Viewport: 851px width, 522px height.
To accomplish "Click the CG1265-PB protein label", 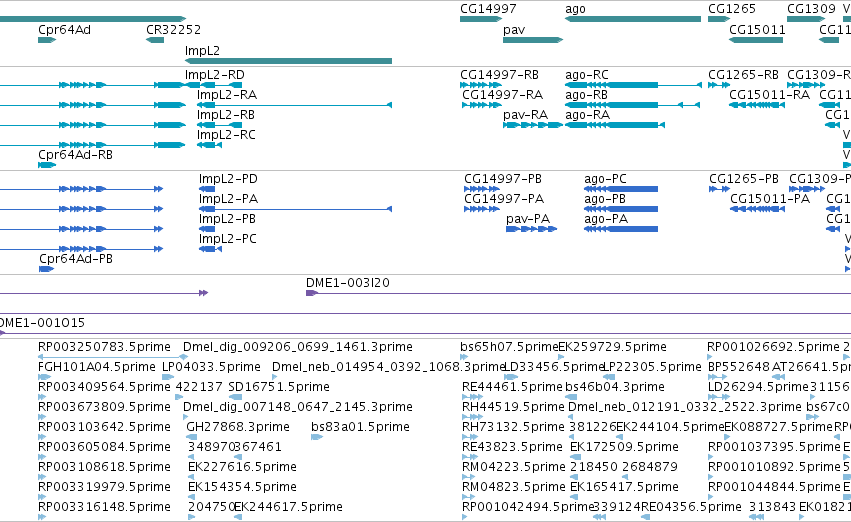I will 744,179.
